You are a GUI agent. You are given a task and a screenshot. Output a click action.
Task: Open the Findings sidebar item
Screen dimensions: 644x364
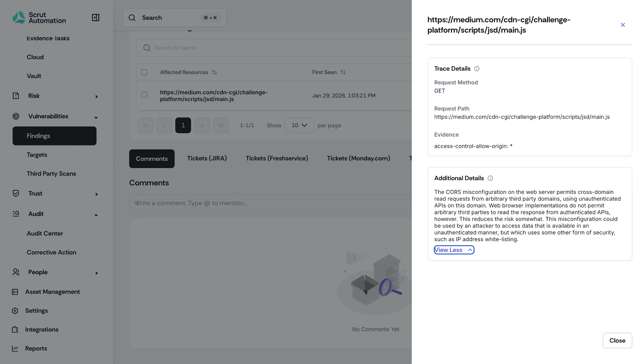pos(55,136)
